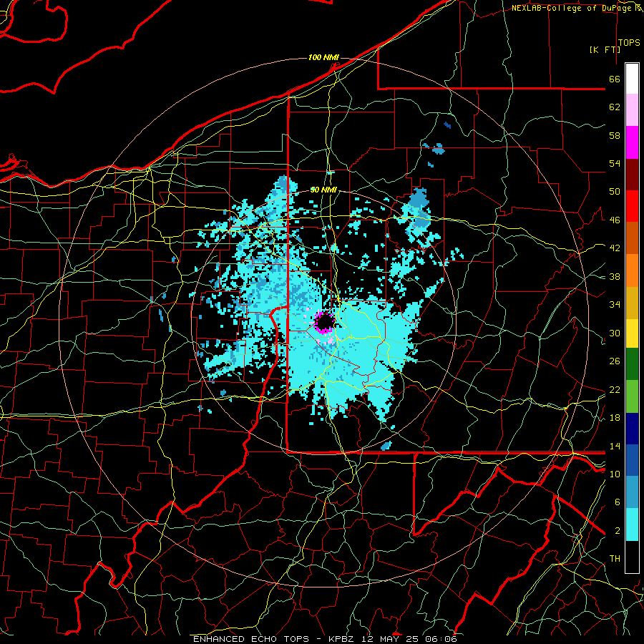Click the '100 NMI' range ring label
The width and height of the screenshot is (644, 644).
323,57
